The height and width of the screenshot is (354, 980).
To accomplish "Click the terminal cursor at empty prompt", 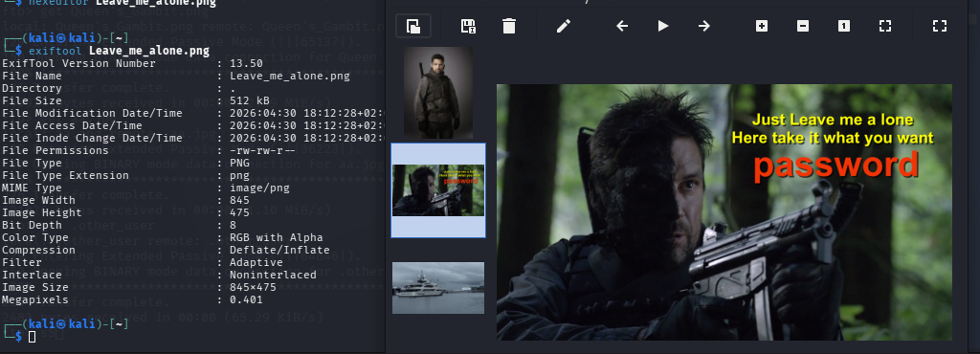I will coord(32,337).
